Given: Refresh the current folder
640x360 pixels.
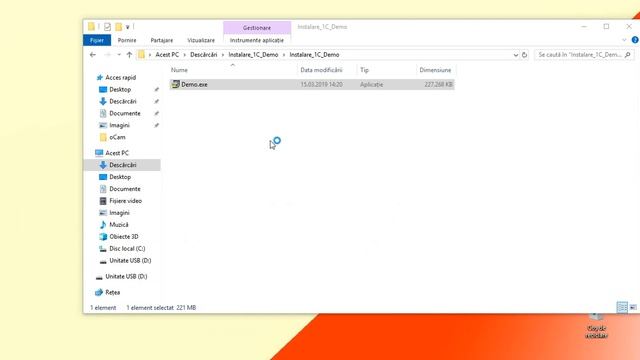Looking at the screenshot, I should pyautogui.click(x=524, y=55).
